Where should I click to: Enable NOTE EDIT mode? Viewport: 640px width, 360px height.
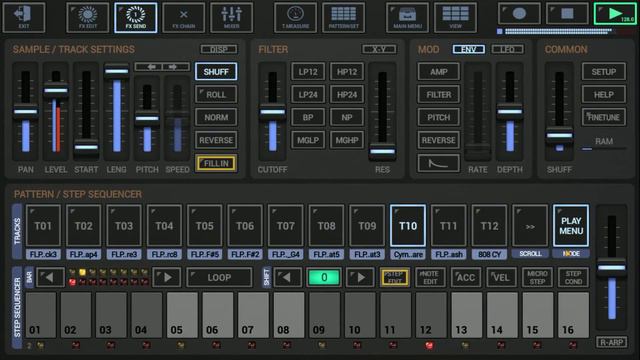pos(430,278)
